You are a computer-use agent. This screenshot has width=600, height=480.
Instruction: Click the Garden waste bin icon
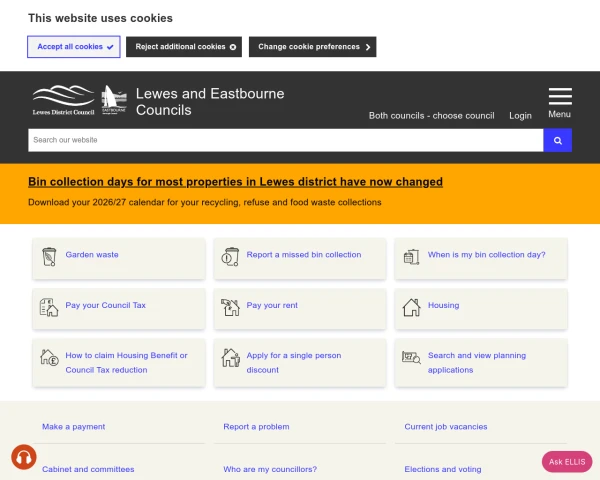click(x=49, y=257)
